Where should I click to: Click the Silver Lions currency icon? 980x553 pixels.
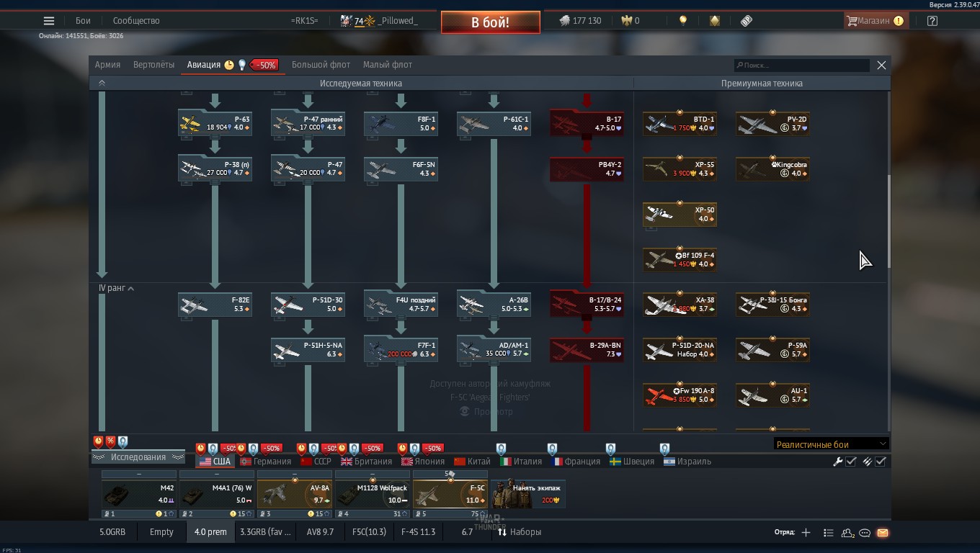[x=564, y=21]
